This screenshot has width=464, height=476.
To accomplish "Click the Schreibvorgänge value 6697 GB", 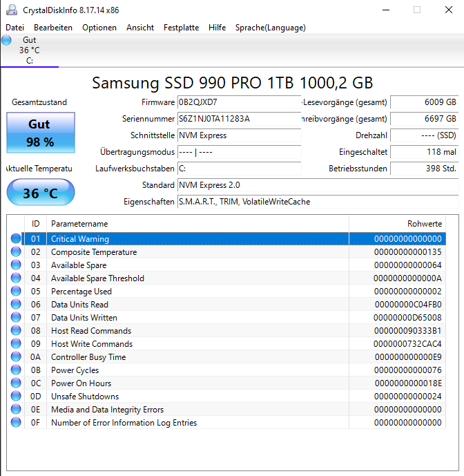I will coord(424,119).
